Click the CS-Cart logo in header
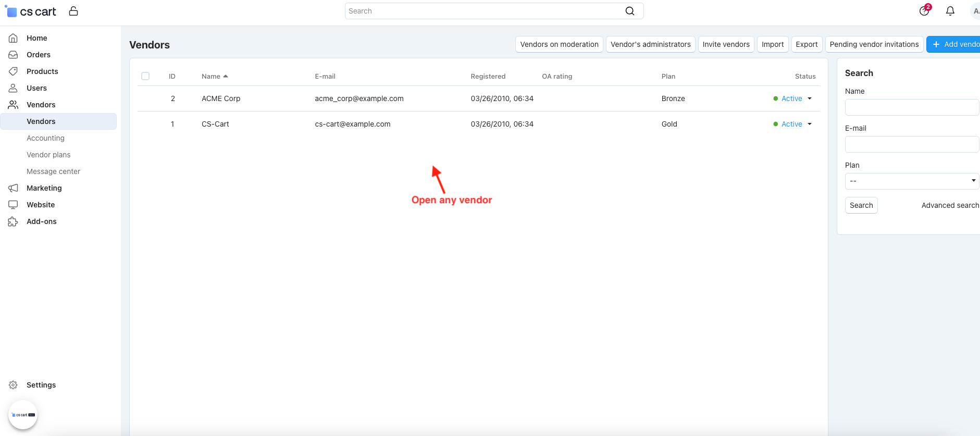The width and height of the screenshot is (980, 436). pos(31,11)
